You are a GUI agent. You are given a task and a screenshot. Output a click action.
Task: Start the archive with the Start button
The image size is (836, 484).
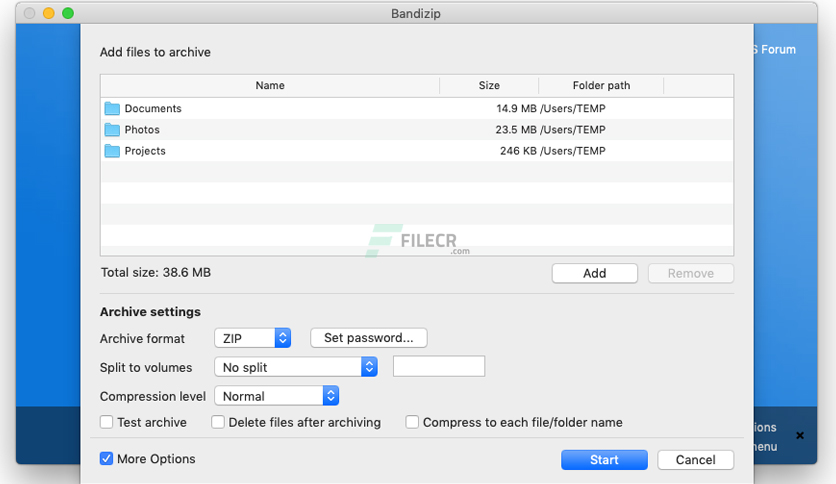pos(604,459)
